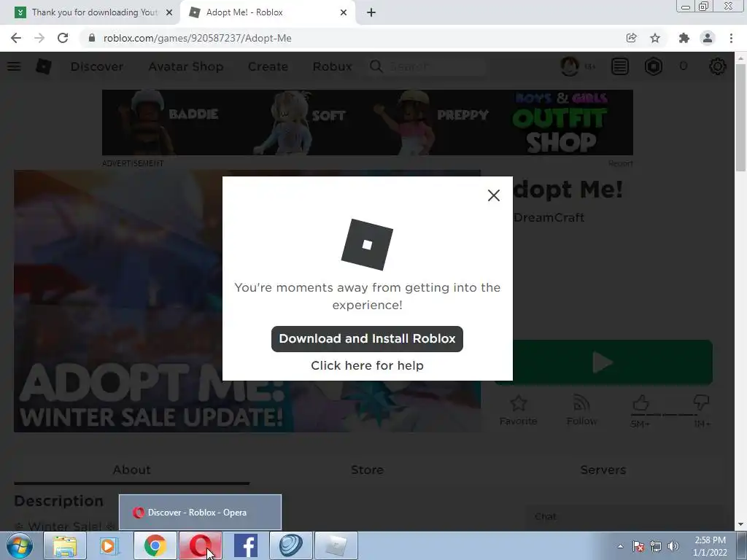Switch to Opera in the taskbar
This screenshot has height=560, width=747.
pos(200,545)
